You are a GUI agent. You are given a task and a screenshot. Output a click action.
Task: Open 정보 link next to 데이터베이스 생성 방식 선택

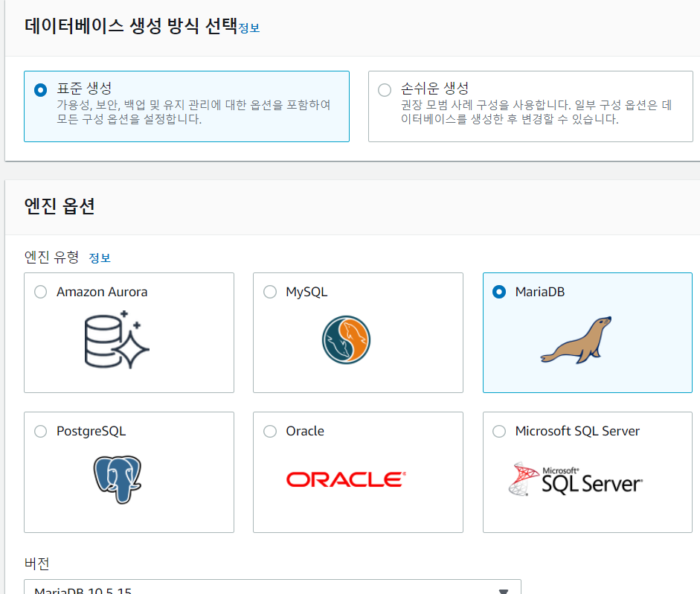pyautogui.click(x=249, y=28)
